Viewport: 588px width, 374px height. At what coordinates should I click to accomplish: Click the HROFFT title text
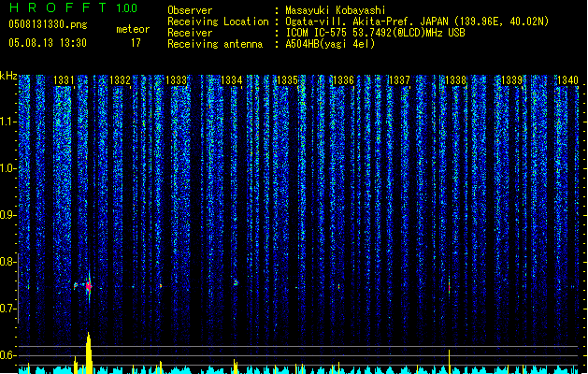coord(58,7)
